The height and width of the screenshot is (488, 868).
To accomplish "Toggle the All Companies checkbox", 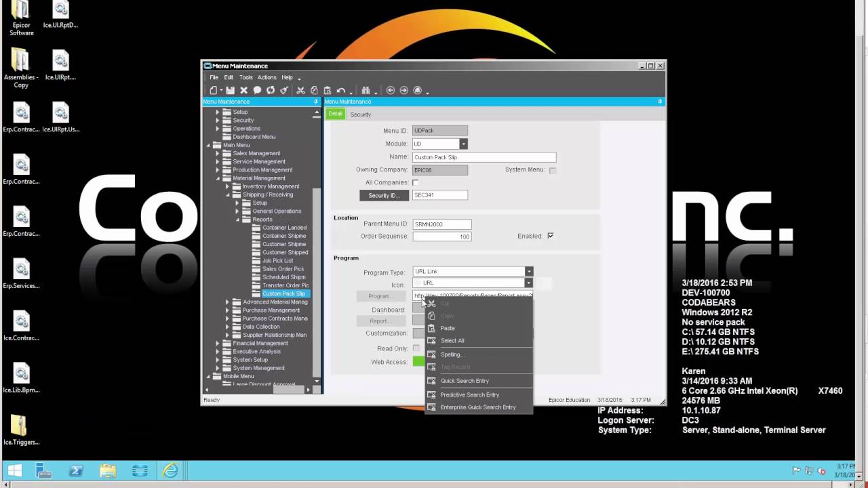I will 415,182.
